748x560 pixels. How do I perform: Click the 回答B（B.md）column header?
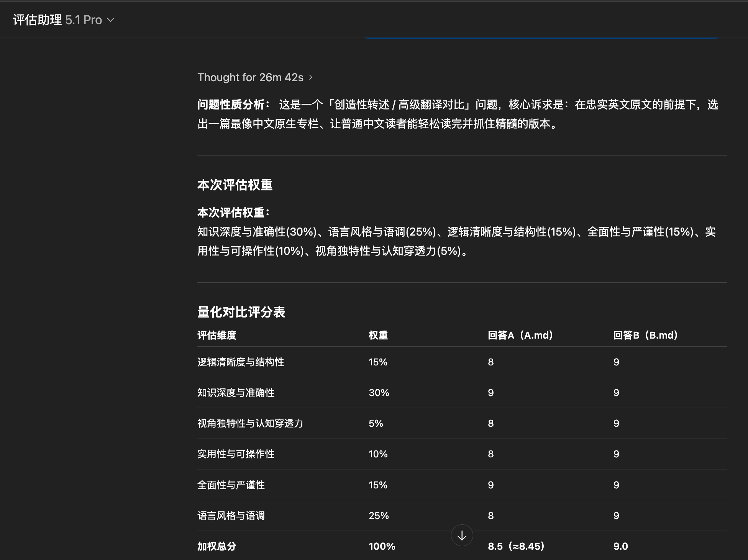click(x=646, y=335)
